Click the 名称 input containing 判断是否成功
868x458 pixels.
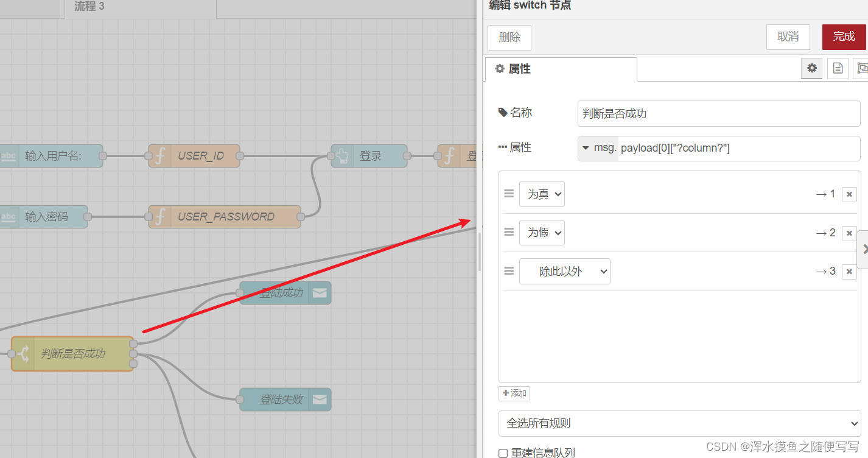tap(718, 113)
